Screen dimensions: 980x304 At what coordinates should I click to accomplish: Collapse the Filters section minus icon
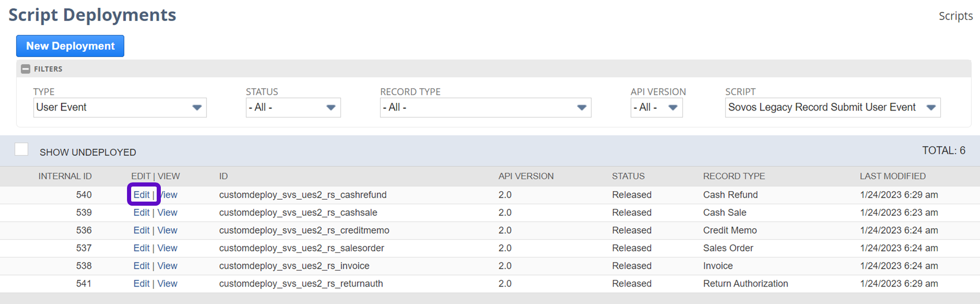(x=26, y=69)
